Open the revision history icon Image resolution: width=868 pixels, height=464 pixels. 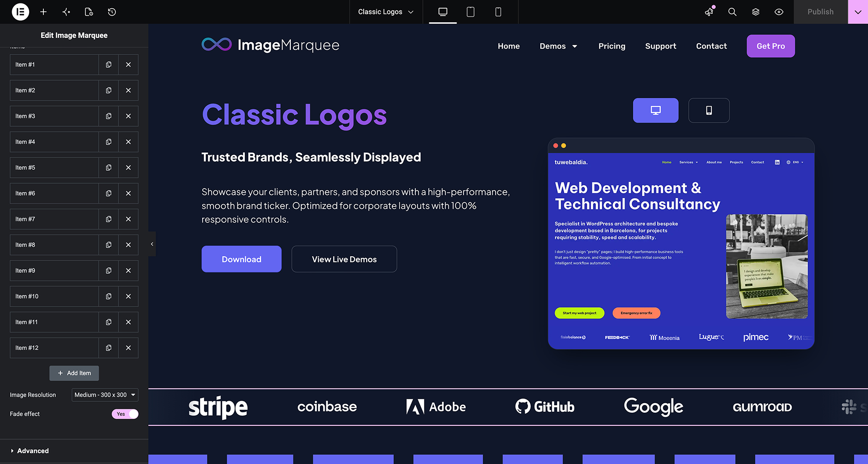[112, 12]
